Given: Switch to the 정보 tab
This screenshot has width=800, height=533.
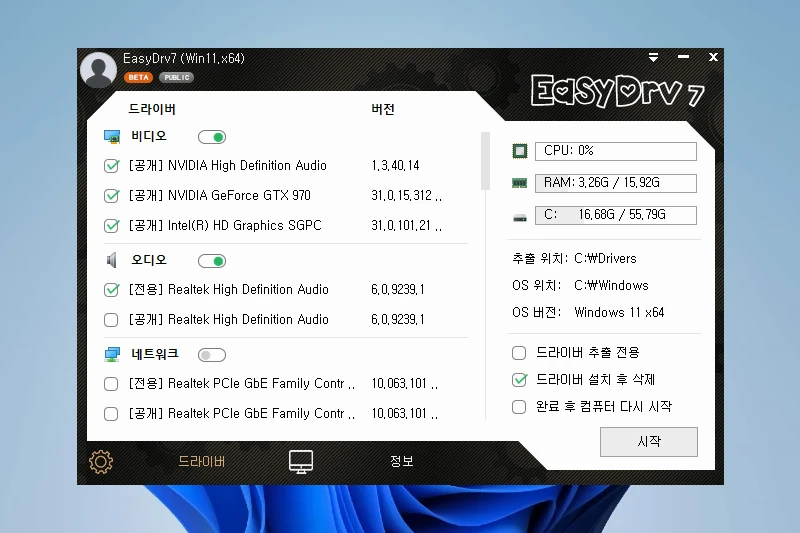Looking at the screenshot, I should pyautogui.click(x=402, y=461).
